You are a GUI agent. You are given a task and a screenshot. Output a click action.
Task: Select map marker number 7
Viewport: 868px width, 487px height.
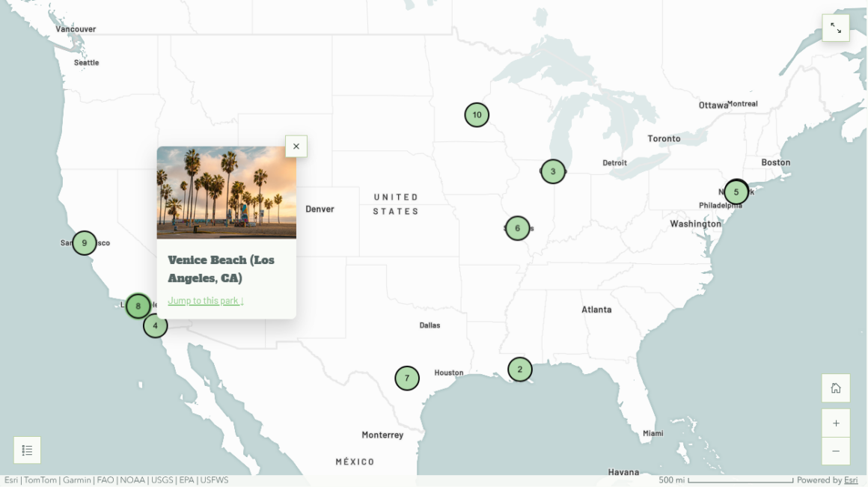point(407,379)
